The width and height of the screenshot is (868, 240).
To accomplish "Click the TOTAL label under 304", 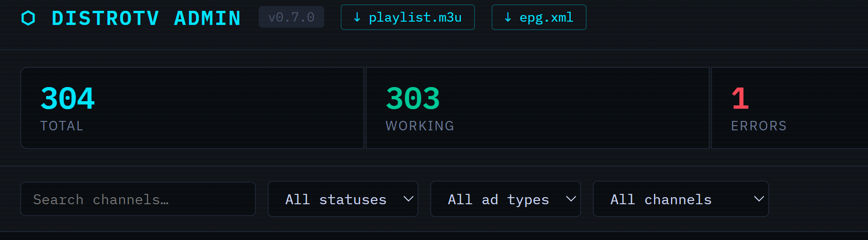I will (62, 126).
